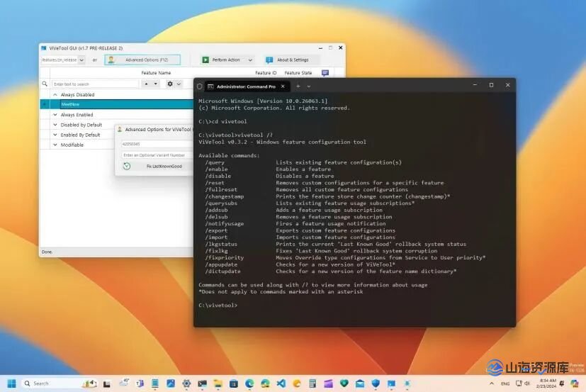The height and width of the screenshot is (392, 586).
Task: Click the Fix LastKnownGood restore icon
Action: click(127, 166)
